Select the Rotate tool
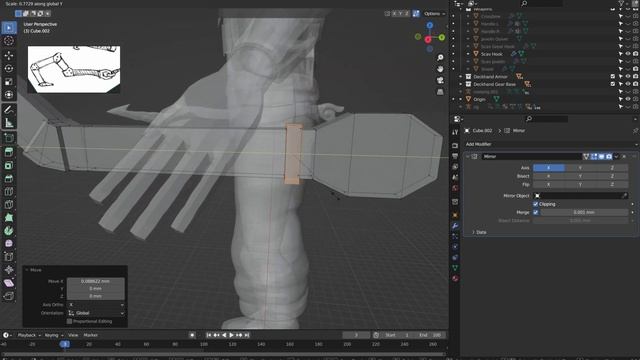 coord(9,69)
